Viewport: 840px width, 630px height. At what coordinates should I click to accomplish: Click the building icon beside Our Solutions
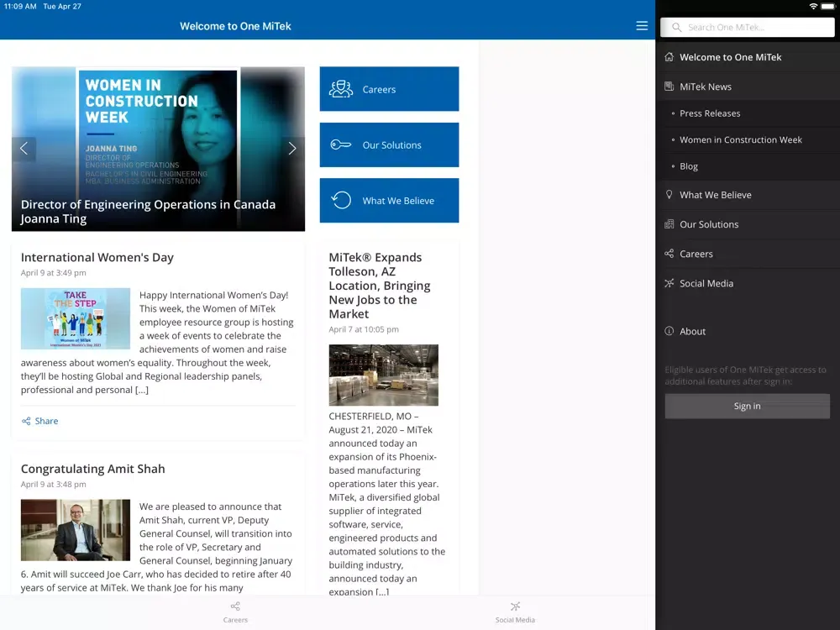pos(669,224)
